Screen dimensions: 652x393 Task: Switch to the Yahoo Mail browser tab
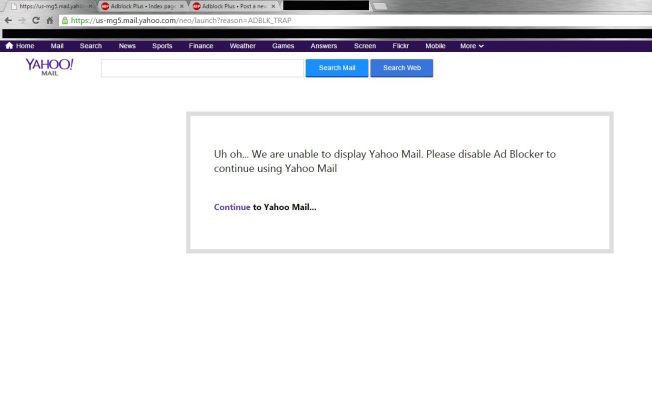[49, 6]
